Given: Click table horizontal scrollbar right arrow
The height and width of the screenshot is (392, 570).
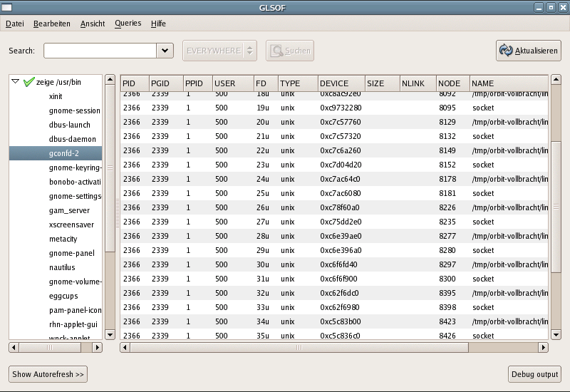Looking at the screenshot, I should point(543,347).
